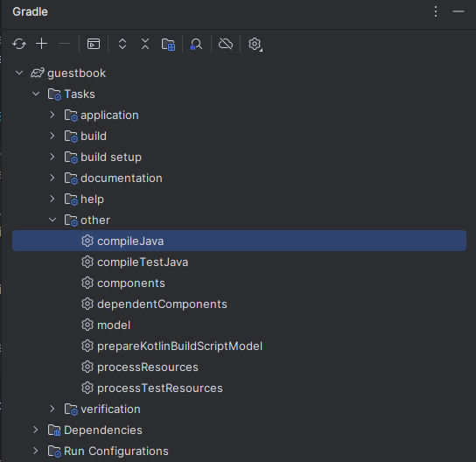This screenshot has width=476, height=462.
Task: Open the Build Tool Settings gear icon
Action: (x=255, y=44)
